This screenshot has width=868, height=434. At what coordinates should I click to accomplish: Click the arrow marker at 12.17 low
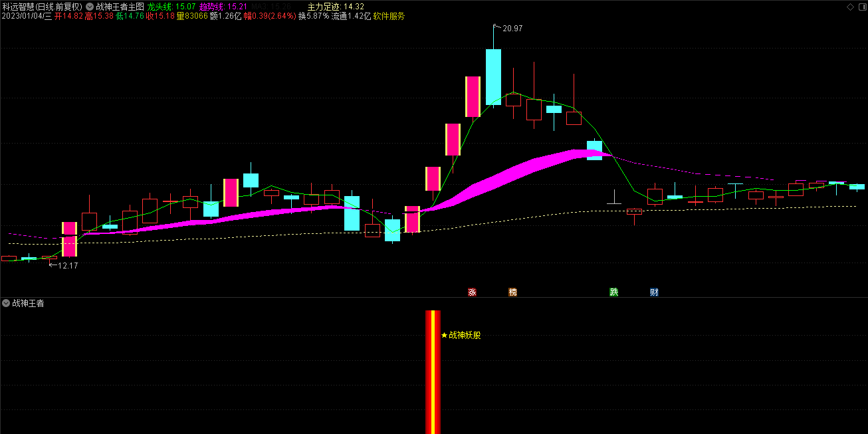point(53,265)
